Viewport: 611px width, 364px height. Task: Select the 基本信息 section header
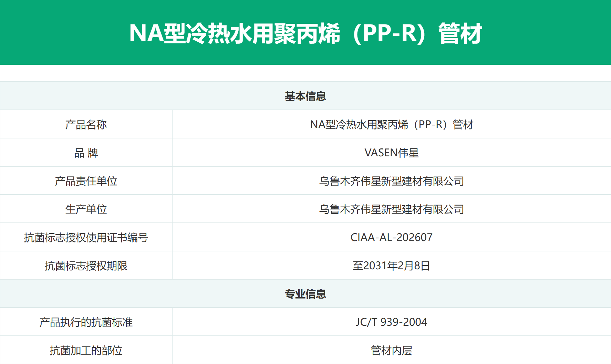305,96
